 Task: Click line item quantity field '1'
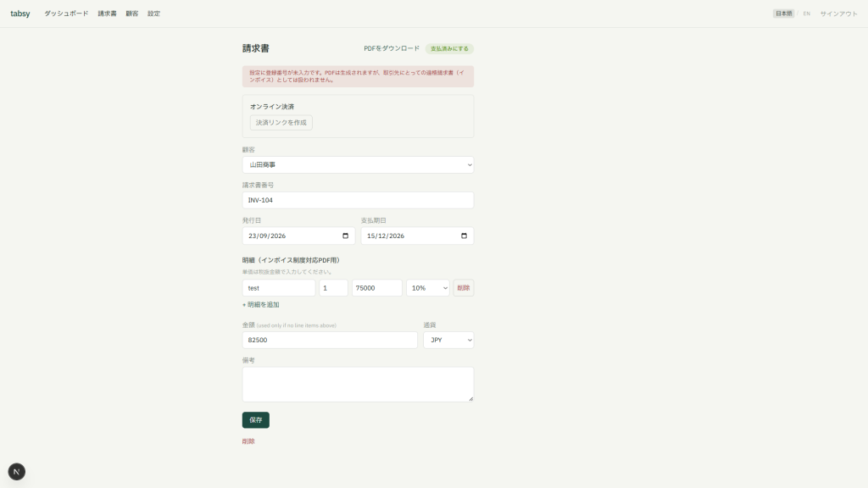[x=333, y=288]
